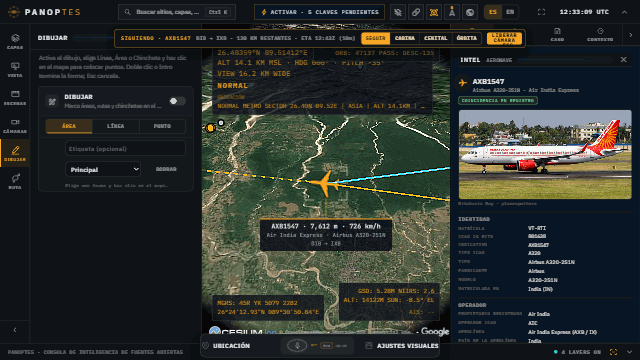The image size is (640, 360).
Task: Click the person marker icon in top bar
Action: (452, 12)
